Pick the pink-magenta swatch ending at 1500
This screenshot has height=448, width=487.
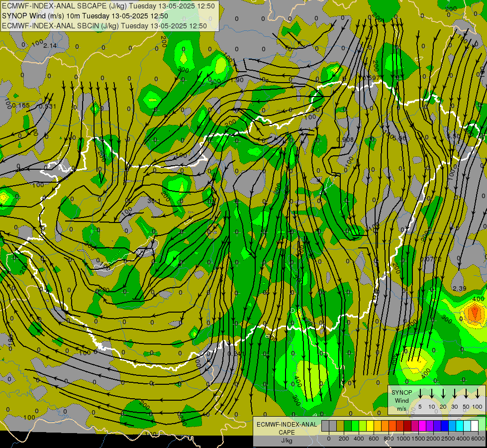(x=415, y=426)
